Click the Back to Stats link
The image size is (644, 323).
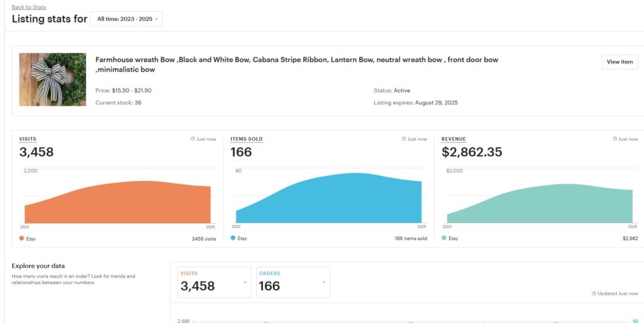[29, 7]
